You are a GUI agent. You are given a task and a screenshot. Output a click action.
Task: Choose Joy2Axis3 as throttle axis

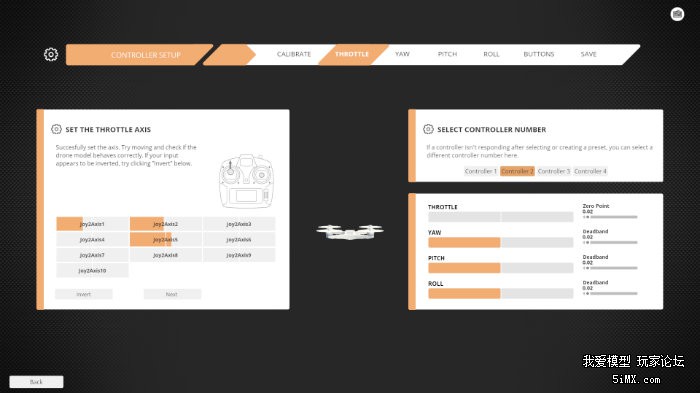coord(239,224)
